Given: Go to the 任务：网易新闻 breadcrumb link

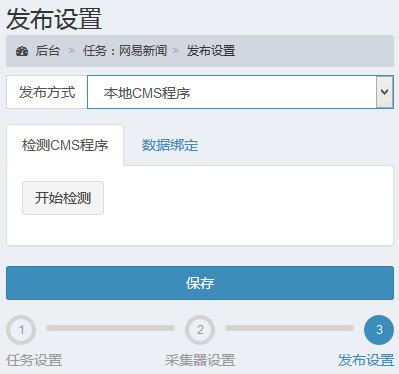Looking at the screenshot, I should click(x=125, y=51).
